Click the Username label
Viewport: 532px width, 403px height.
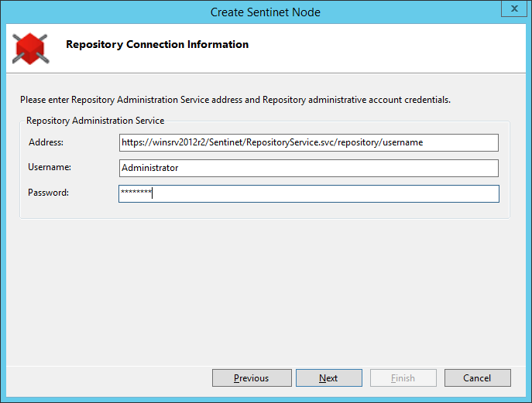(x=50, y=167)
